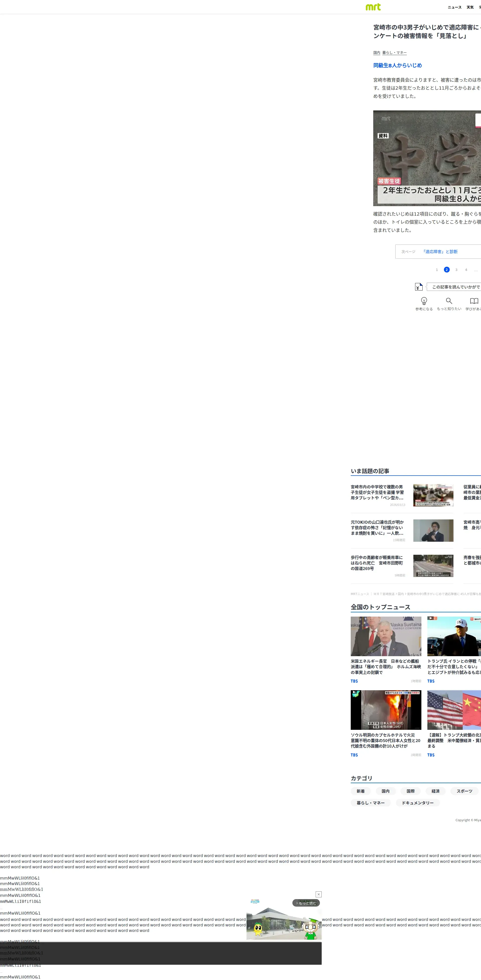Click the 暮らし・マネー tag under headline
This screenshot has height=980, width=481.
point(394,53)
